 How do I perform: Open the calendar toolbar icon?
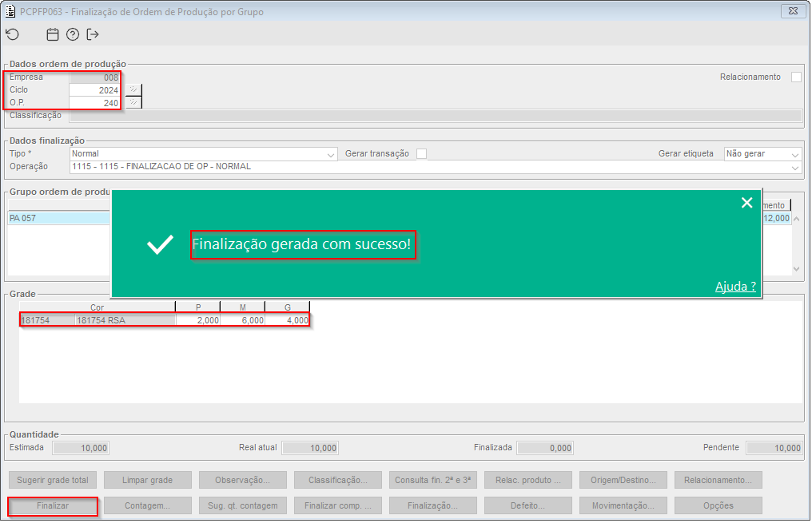click(x=52, y=34)
